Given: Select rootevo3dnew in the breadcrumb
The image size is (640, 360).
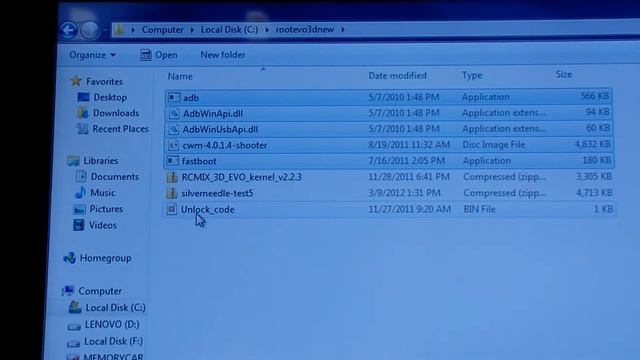Looking at the screenshot, I should [304, 29].
